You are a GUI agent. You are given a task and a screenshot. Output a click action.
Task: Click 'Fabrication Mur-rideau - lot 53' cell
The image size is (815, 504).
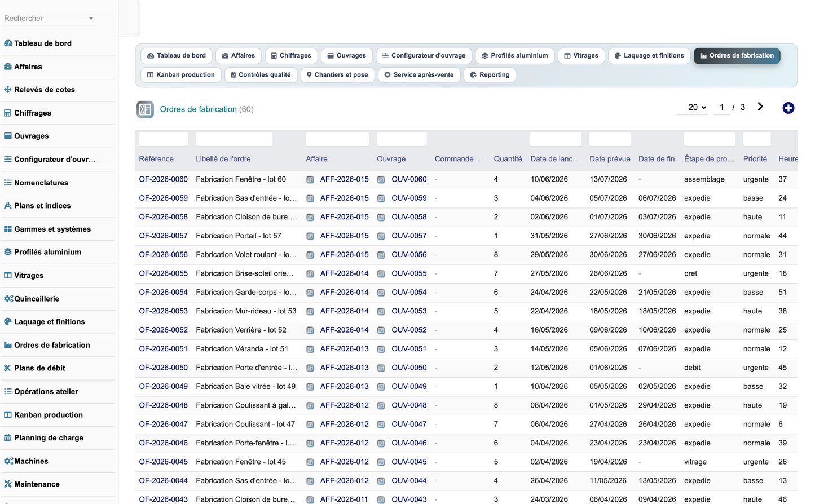tap(246, 311)
